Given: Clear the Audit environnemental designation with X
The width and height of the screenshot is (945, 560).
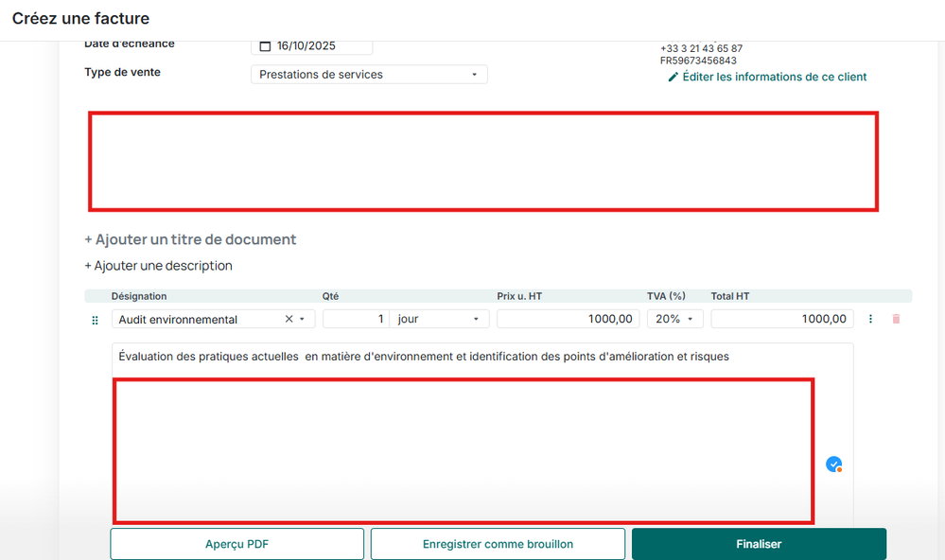Looking at the screenshot, I should (x=289, y=319).
